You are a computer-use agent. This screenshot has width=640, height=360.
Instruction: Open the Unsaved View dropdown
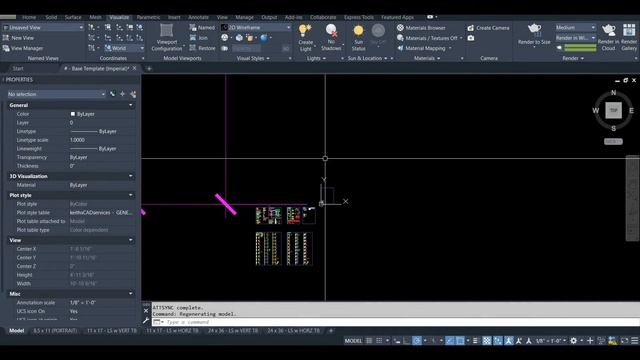pyautogui.click(x=43, y=28)
